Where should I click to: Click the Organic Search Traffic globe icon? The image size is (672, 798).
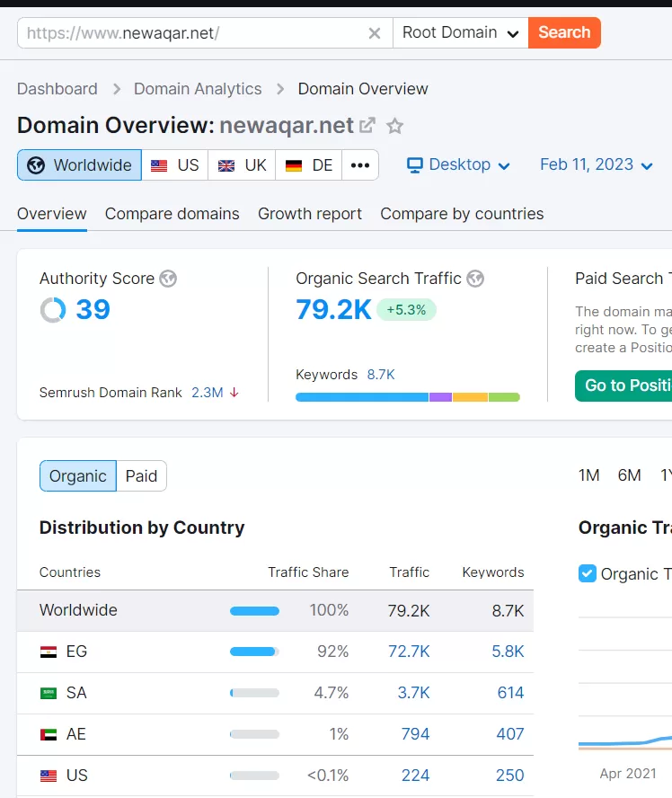pyautogui.click(x=475, y=279)
